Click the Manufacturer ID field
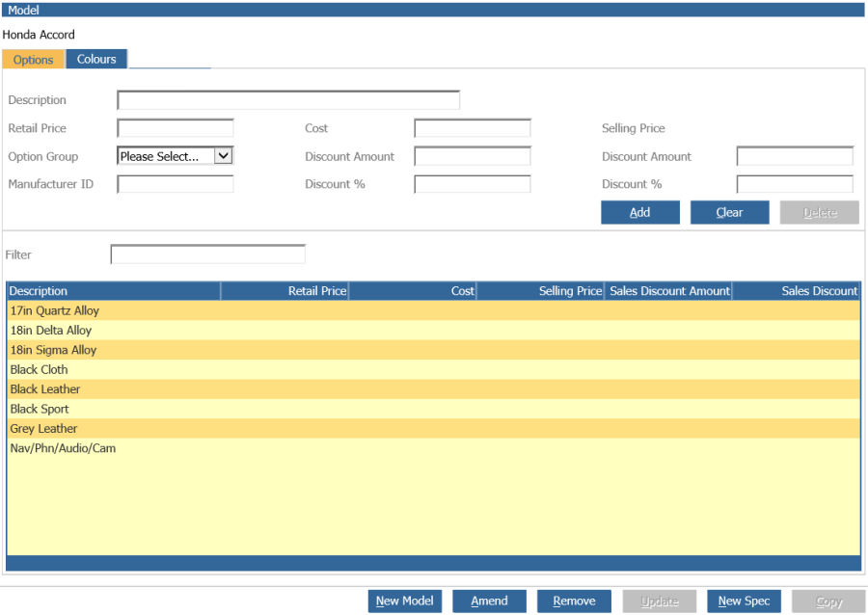Viewport: 868px width, 615px height. point(176,184)
